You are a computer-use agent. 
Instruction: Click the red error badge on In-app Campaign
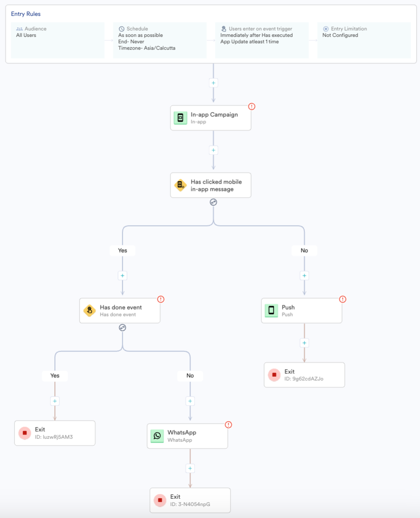[252, 106]
